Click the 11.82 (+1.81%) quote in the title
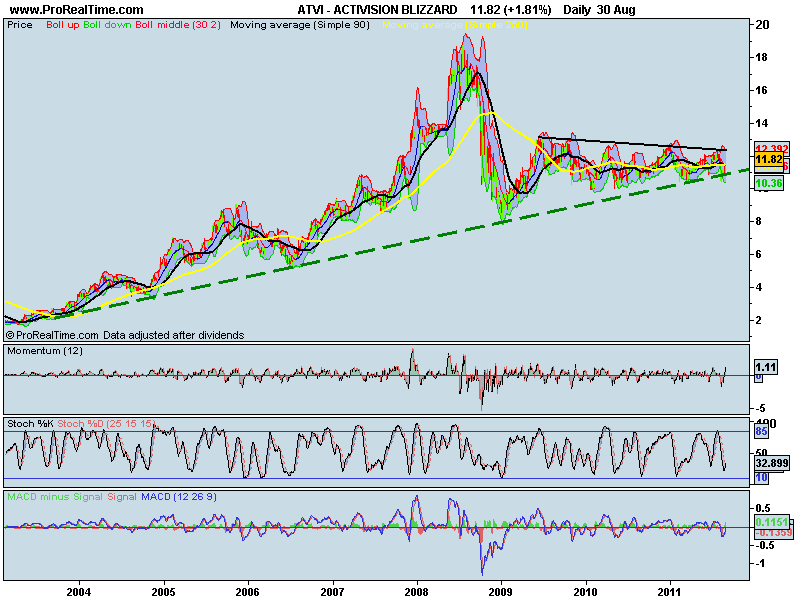Screen dimensions: 800x600 (511, 10)
